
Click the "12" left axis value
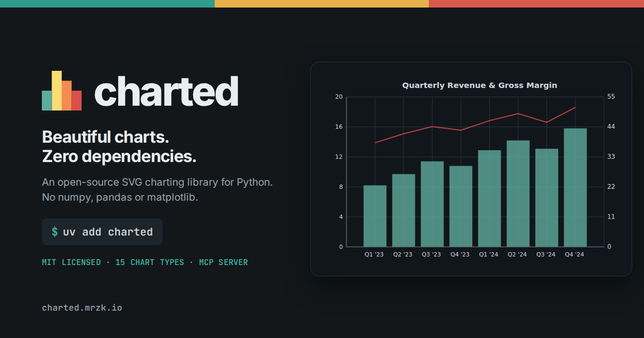pyautogui.click(x=339, y=157)
